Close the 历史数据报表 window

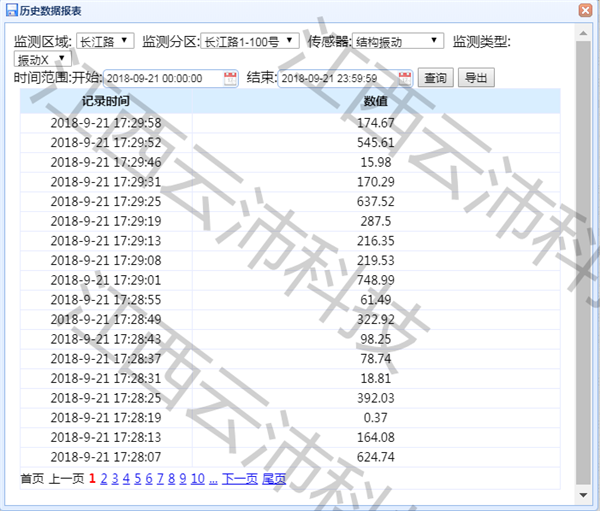click(x=585, y=10)
